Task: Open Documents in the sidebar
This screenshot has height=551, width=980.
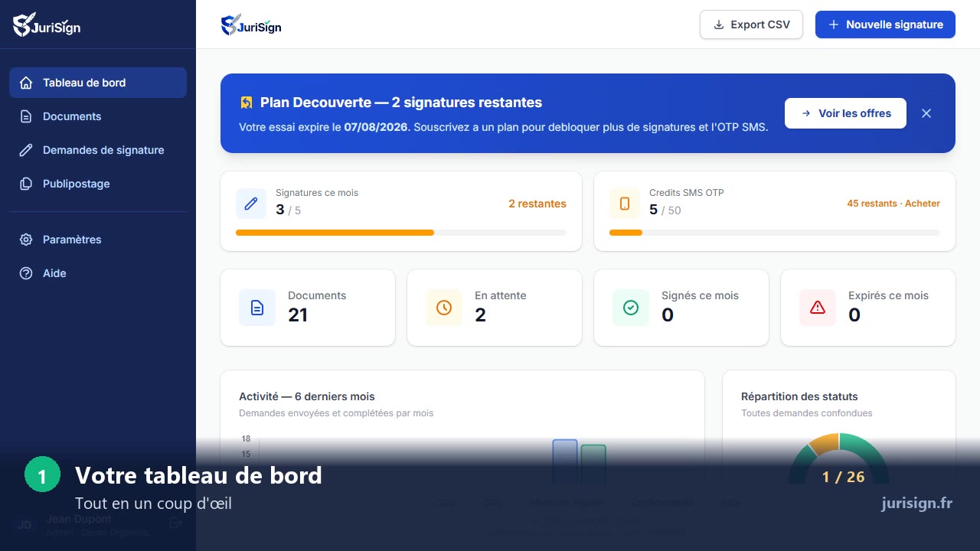Action: pos(98,116)
